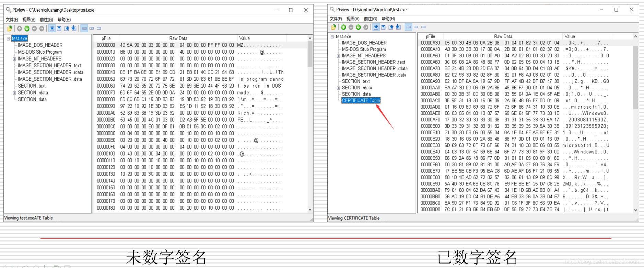Screen dimensions: 644x268
Task: Click pFile column header in right window
Action: pyautogui.click(x=430, y=36)
